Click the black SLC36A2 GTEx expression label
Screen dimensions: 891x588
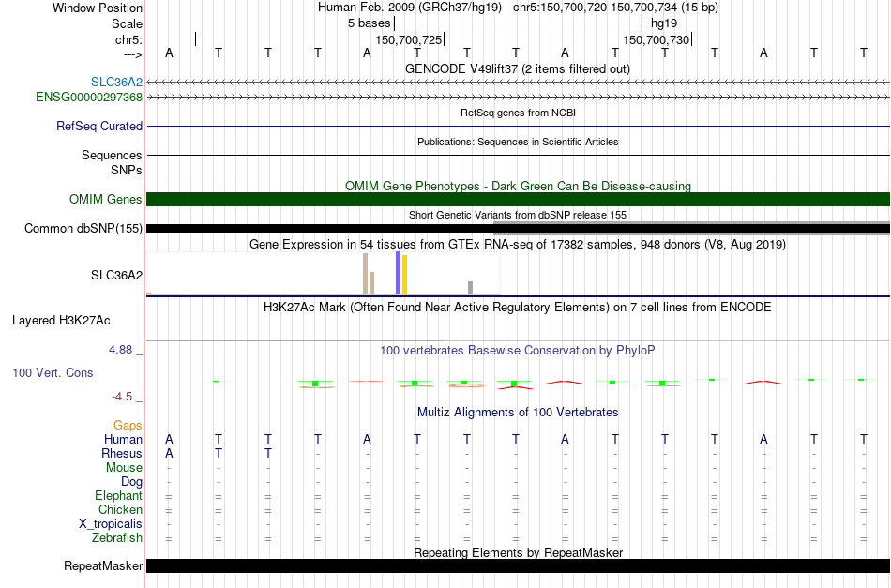[x=116, y=276]
